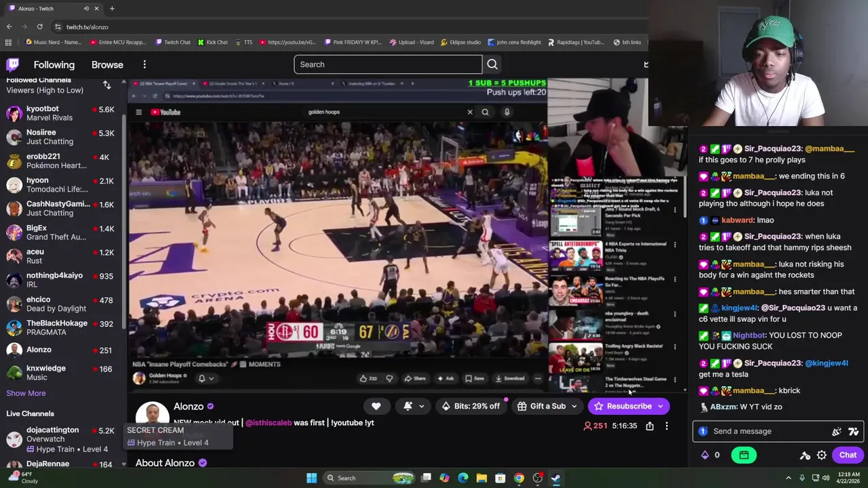Open kyootbot channel in sidebar
868x488 pixels.
pos(62,113)
